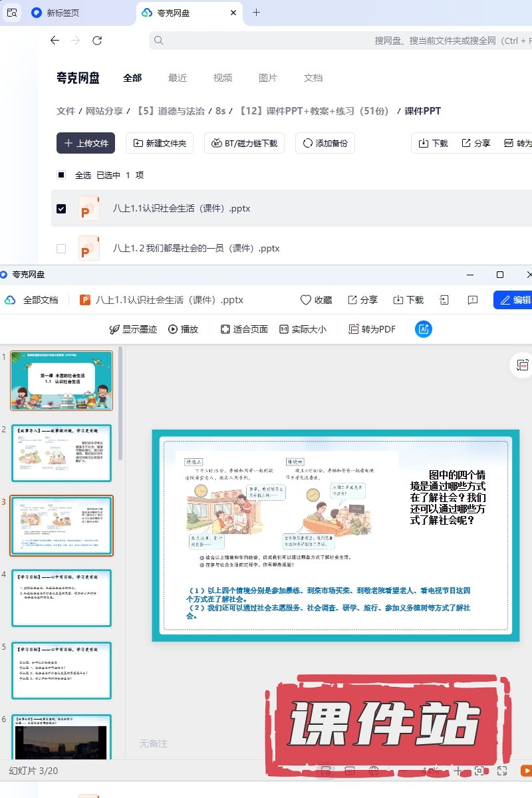Click the zoom in plus icon

click(x=458, y=771)
